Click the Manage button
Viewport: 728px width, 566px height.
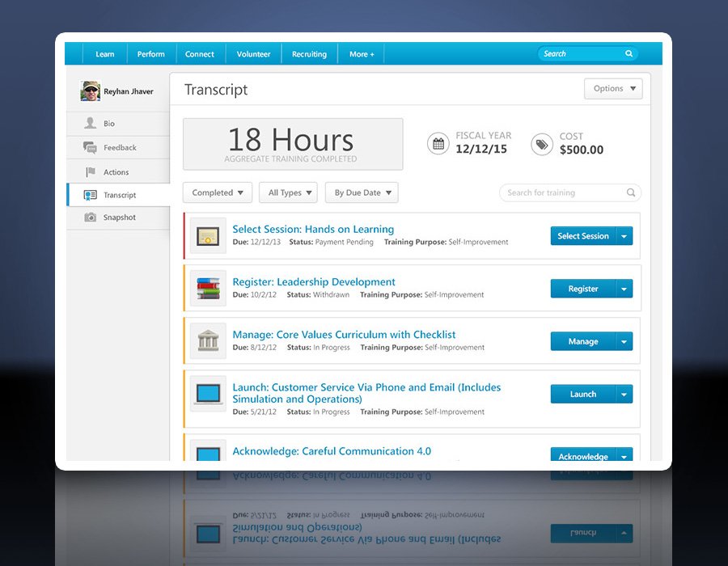(x=583, y=341)
